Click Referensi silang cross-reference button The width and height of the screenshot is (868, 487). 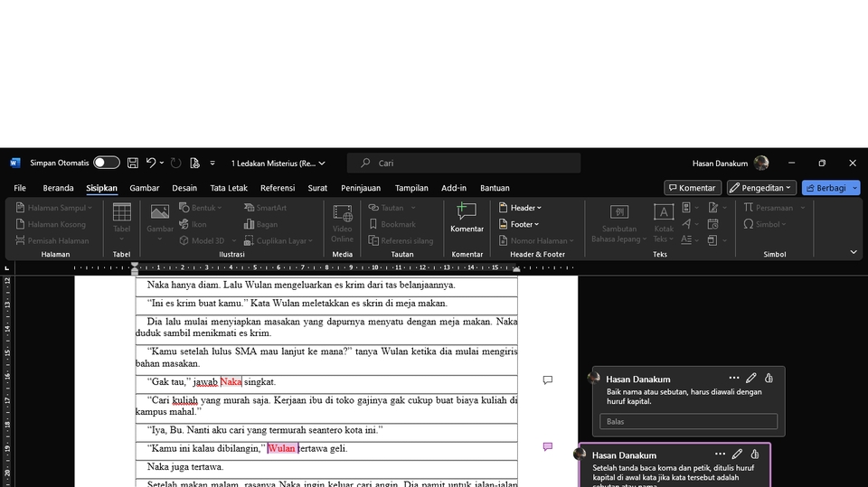tap(401, 240)
